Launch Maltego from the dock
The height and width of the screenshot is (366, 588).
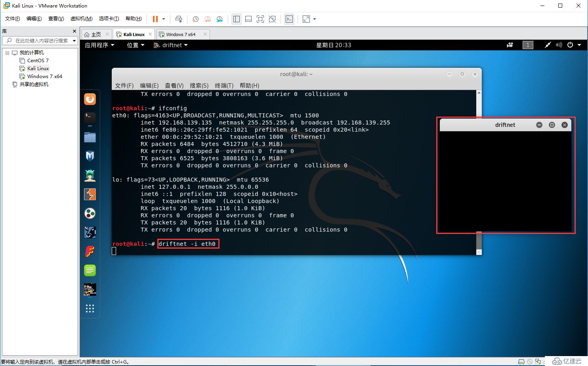pos(90,232)
